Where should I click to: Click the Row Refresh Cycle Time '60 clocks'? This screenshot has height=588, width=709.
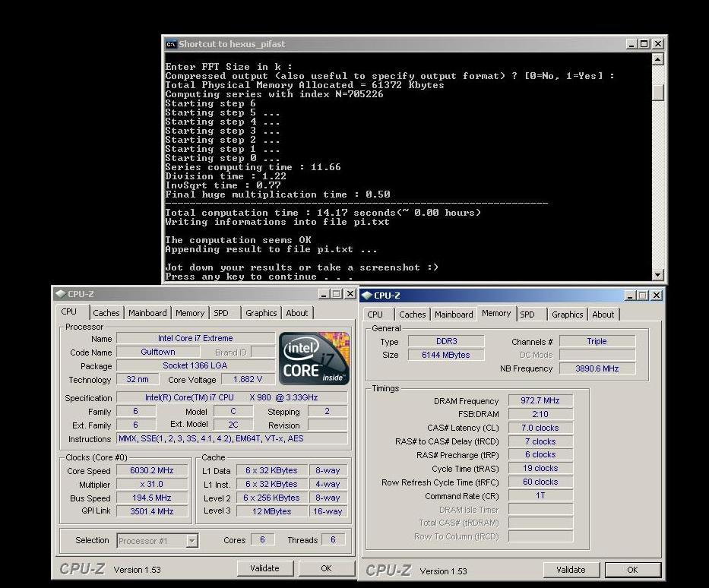pos(540,482)
